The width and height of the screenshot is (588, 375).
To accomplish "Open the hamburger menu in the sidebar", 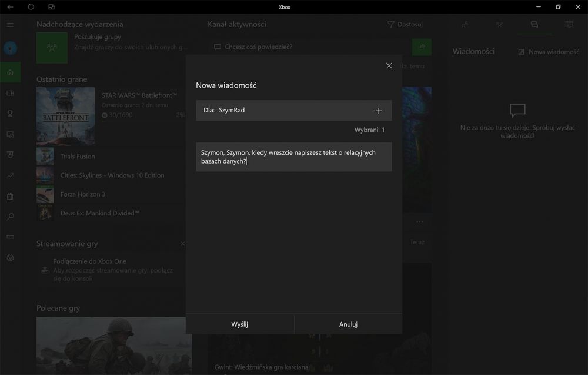I will [10, 25].
